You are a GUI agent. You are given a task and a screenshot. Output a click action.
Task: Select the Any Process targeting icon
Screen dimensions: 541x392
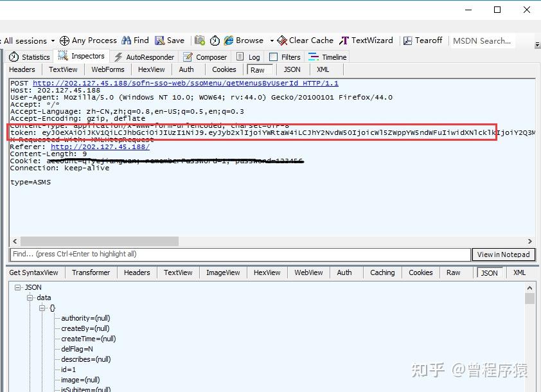pyautogui.click(x=64, y=40)
